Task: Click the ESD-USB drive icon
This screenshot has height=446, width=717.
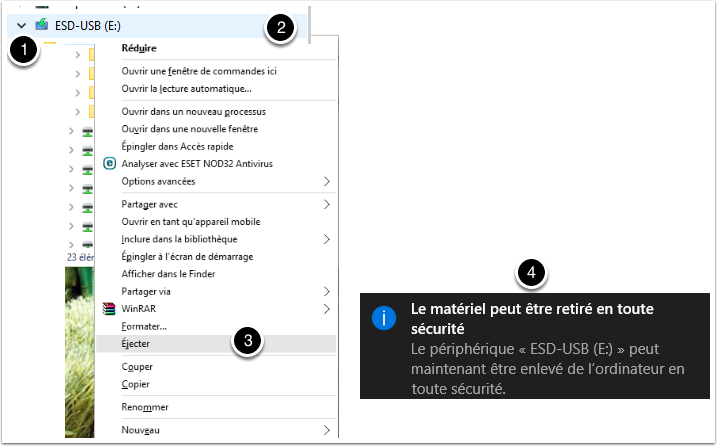Action: pyautogui.click(x=41, y=24)
